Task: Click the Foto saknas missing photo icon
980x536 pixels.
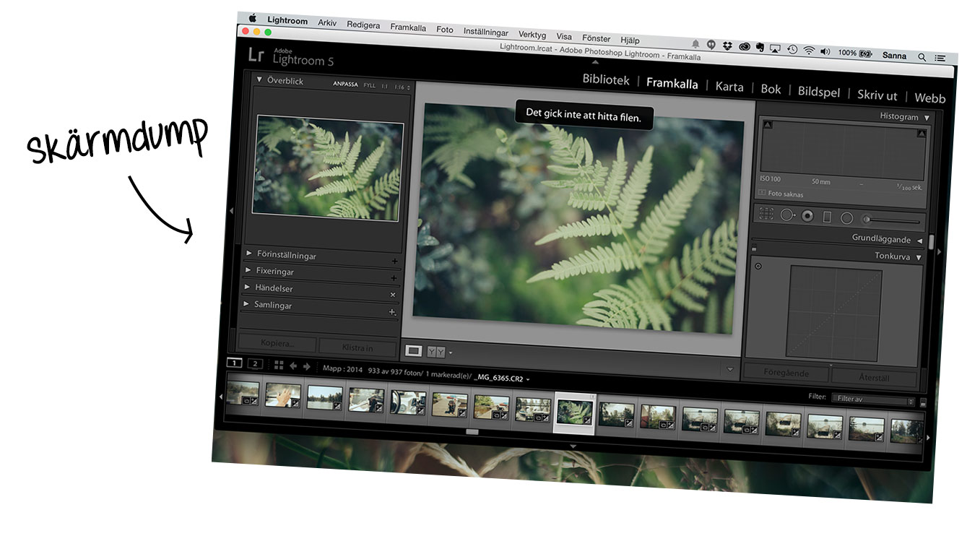Action: 762,193
